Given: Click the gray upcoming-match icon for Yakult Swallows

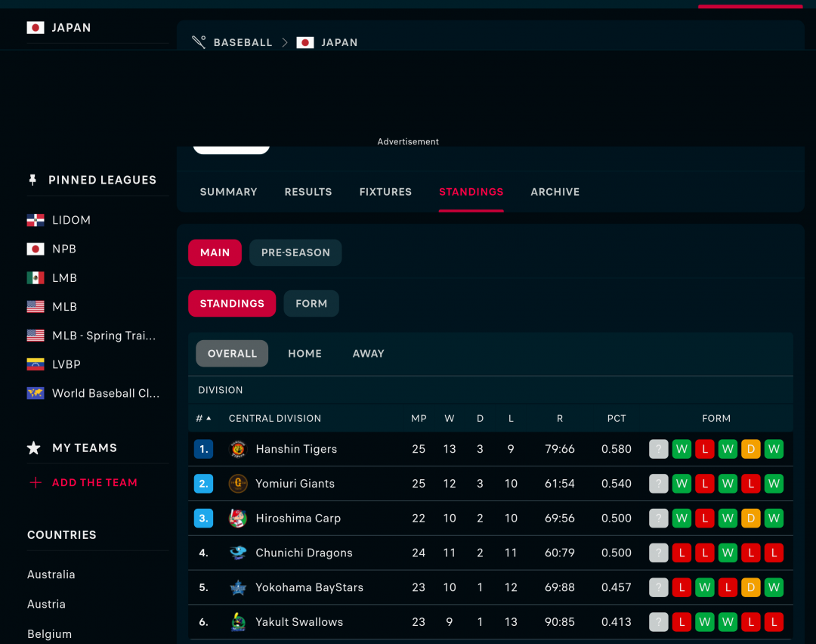Looking at the screenshot, I should point(658,622).
